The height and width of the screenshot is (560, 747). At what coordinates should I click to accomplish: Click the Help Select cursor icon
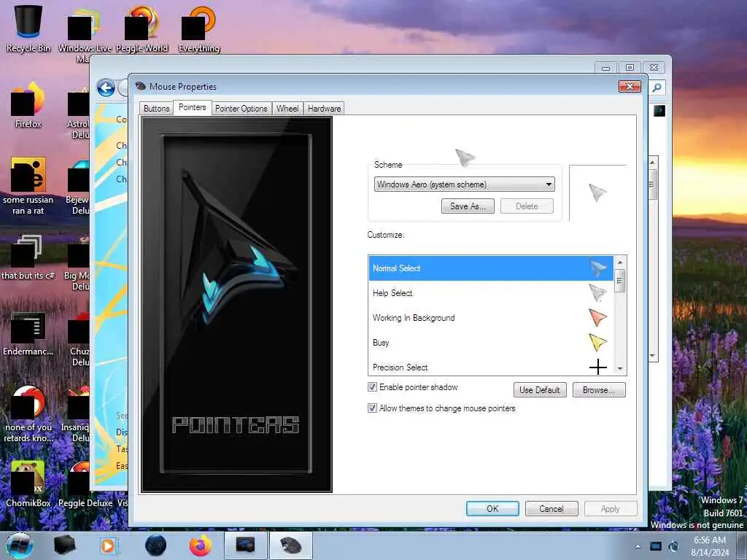click(x=597, y=292)
